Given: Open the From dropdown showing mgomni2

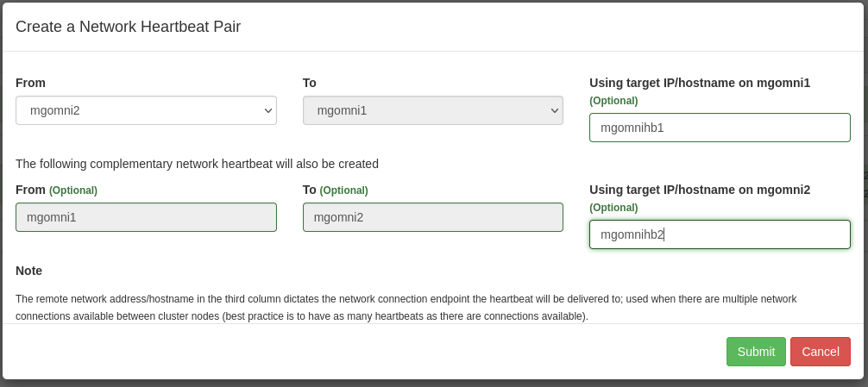Looking at the screenshot, I should click(x=146, y=110).
